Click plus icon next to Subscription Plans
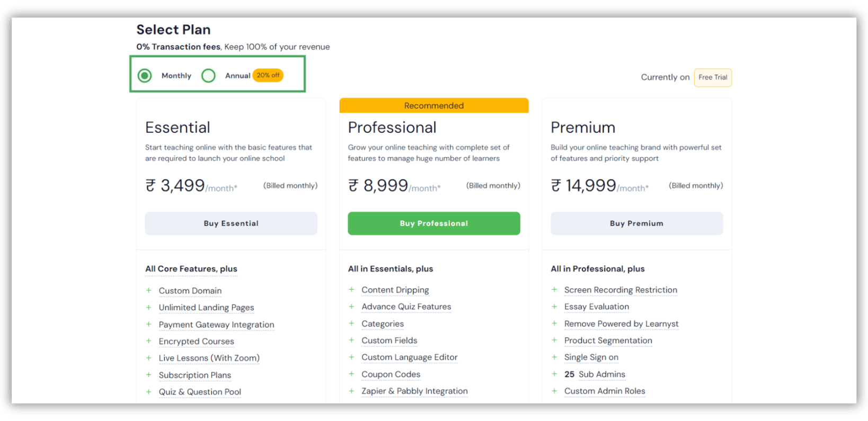Image resolution: width=868 pixels, height=421 pixels. pos(149,375)
